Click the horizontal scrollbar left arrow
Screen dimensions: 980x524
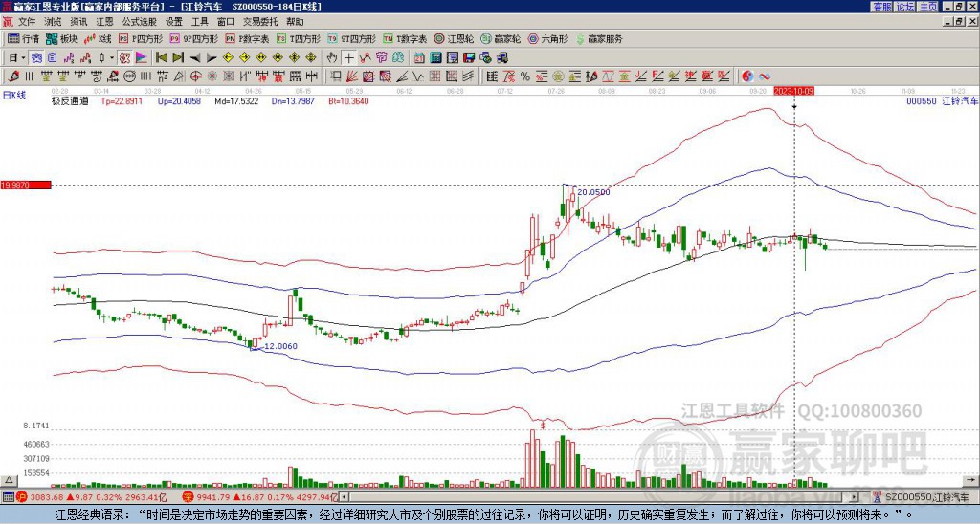(x=345, y=497)
